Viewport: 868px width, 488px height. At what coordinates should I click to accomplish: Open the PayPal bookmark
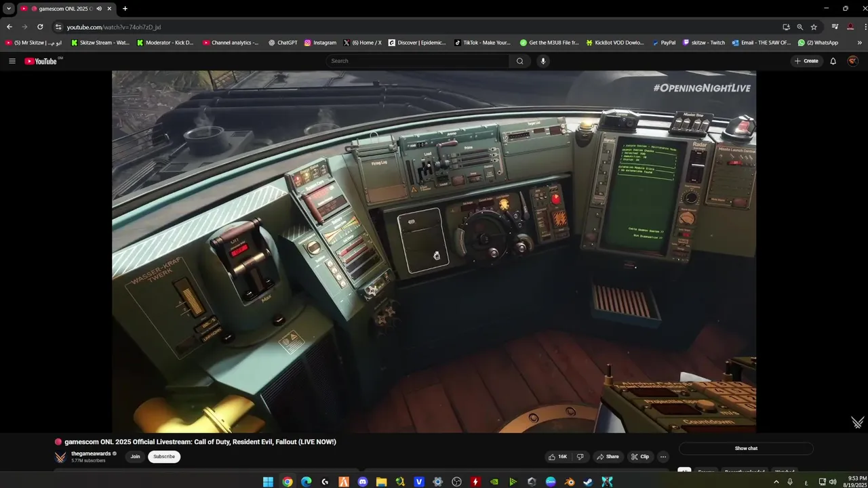tap(664, 43)
